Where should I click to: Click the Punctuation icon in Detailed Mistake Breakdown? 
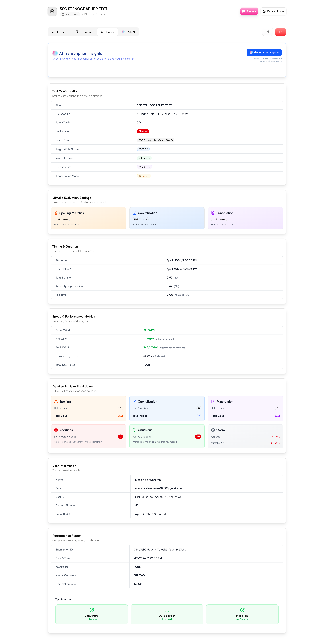(213, 402)
